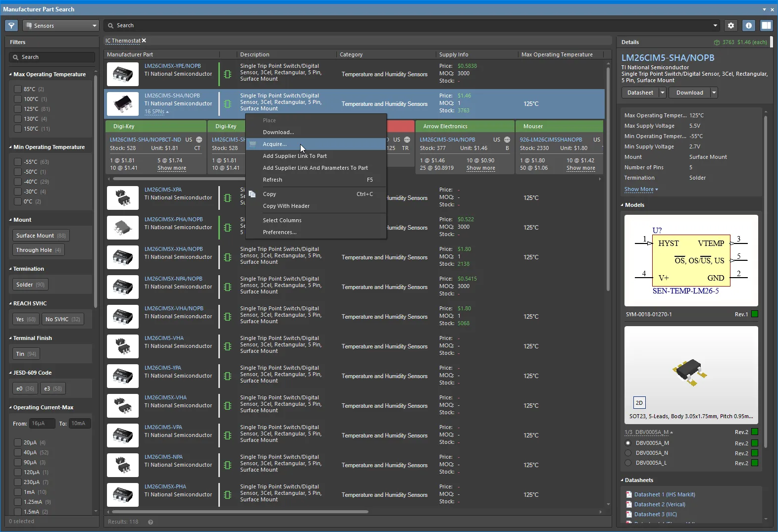The image size is (778, 532).
Task: Choose Download... from context menu
Action: point(316,132)
